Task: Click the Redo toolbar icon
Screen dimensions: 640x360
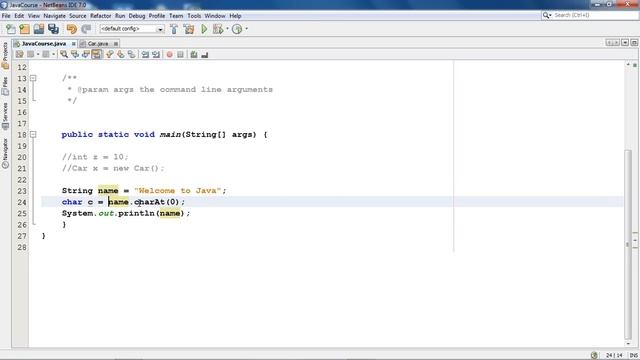Action: 86,29
